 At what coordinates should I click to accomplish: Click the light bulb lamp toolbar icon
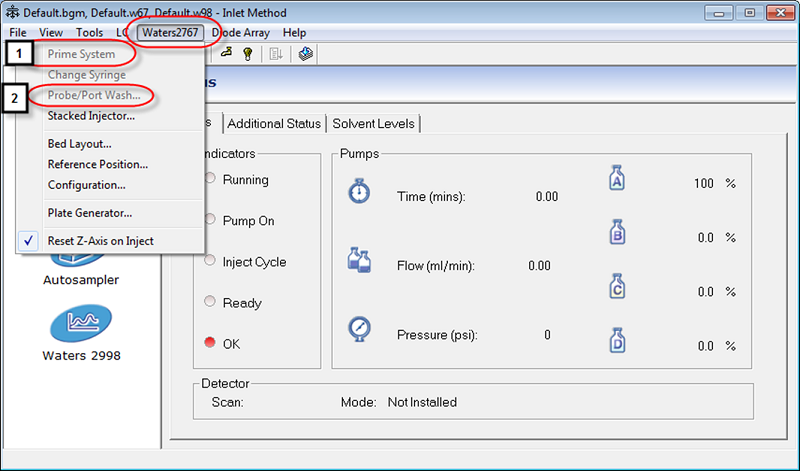tap(248, 54)
